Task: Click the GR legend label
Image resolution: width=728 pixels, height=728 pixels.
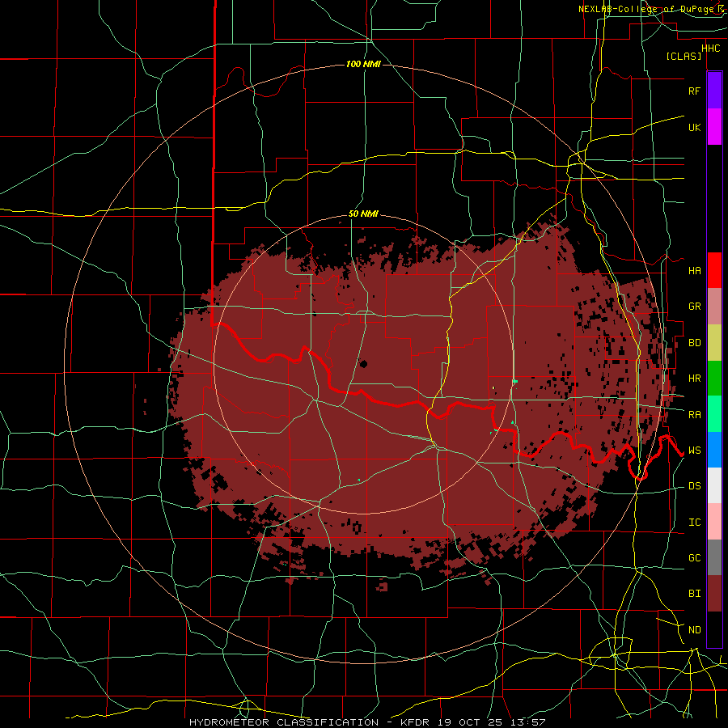Action: point(694,307)
